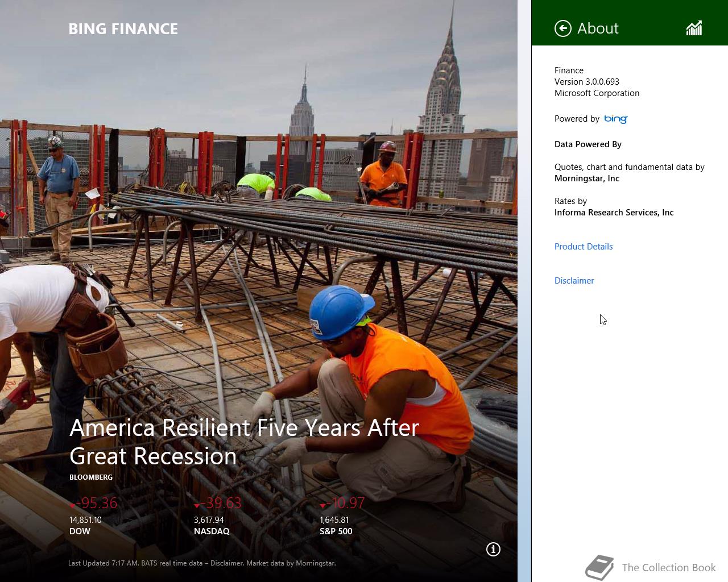Click the 3,617.94 NASDAQ value
Image resolution: width=728 pixels, height=582 pixels.
pos(209,520)
